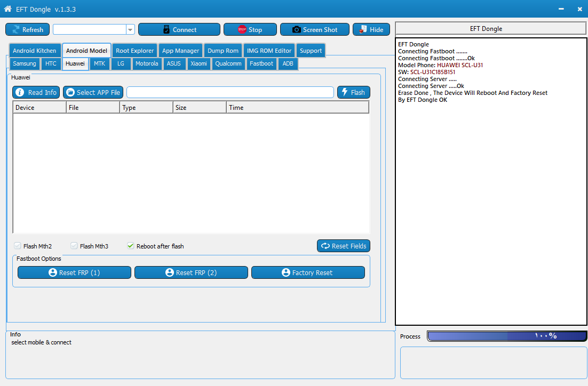
Task: Click the lightning bolt Flash icon
Action: pyautogui.click(x=345, y=92)
